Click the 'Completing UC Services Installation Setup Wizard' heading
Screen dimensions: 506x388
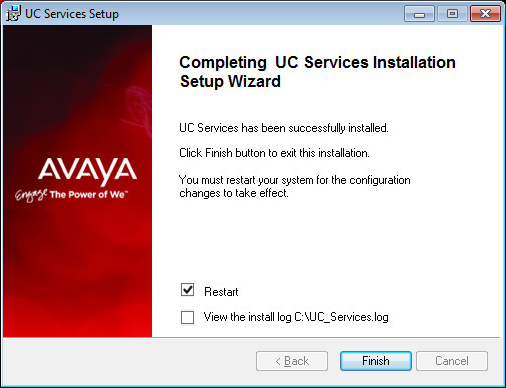click(x=317, y=72)
